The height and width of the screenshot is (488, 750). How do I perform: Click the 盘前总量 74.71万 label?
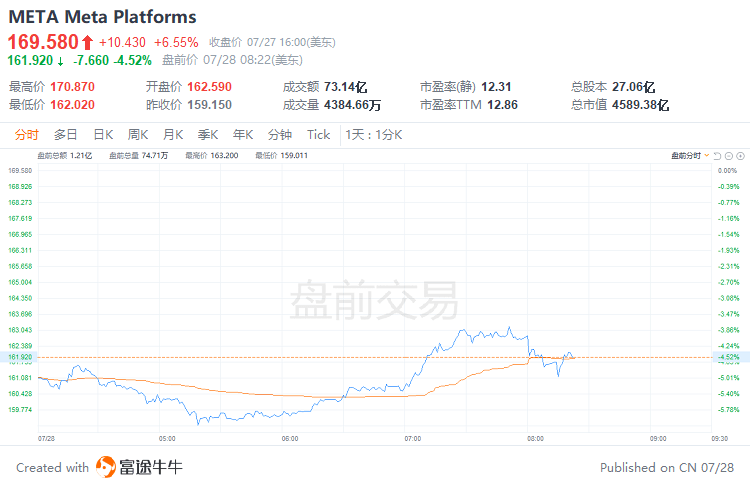138,155
